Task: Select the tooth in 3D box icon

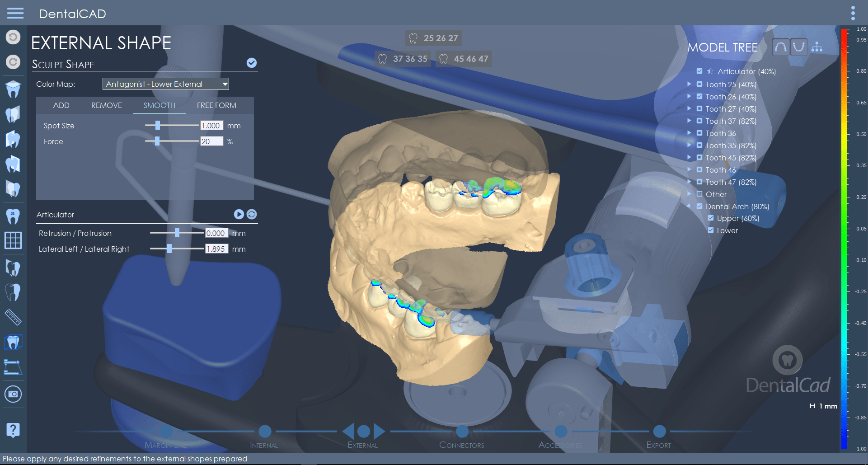Action: [x=13, y=343]
